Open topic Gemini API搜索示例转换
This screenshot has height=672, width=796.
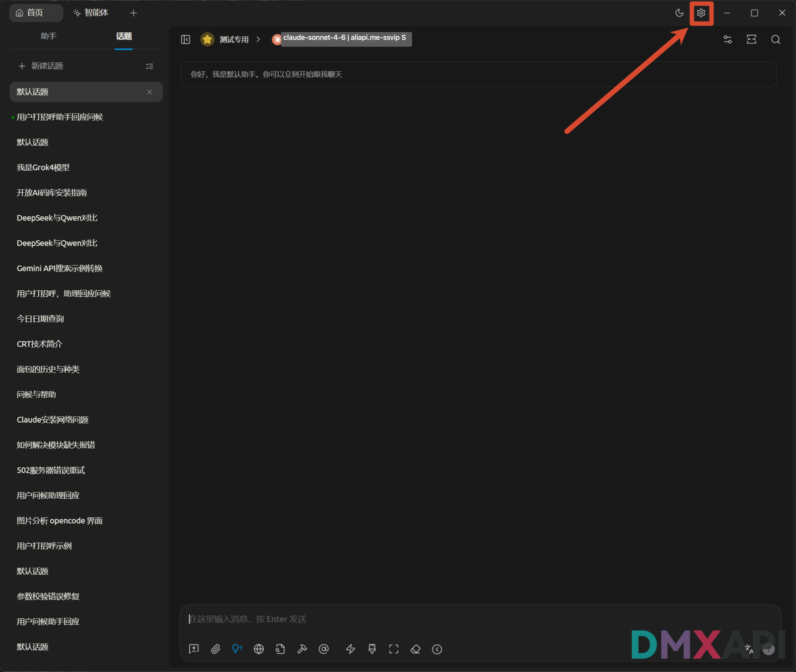point(86,269)
